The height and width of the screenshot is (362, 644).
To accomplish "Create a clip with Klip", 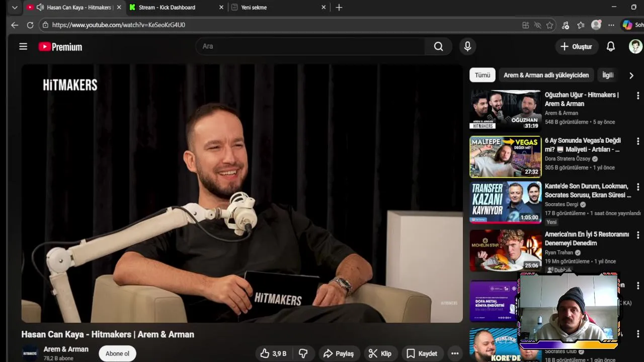I will [380, 353].
